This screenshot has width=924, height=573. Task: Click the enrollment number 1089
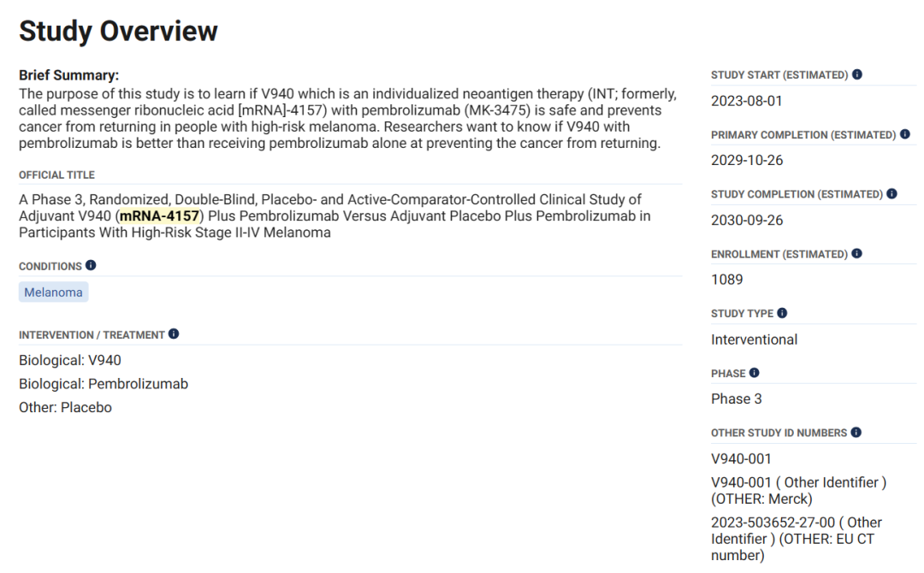727,280
